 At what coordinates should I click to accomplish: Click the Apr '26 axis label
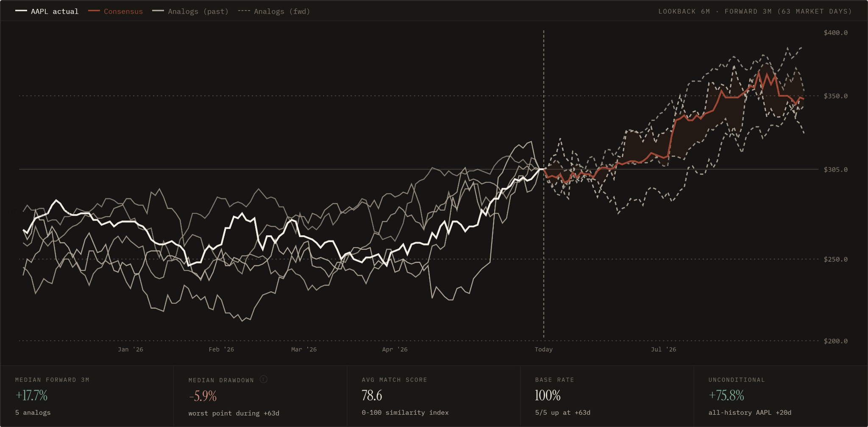point(395,349)
